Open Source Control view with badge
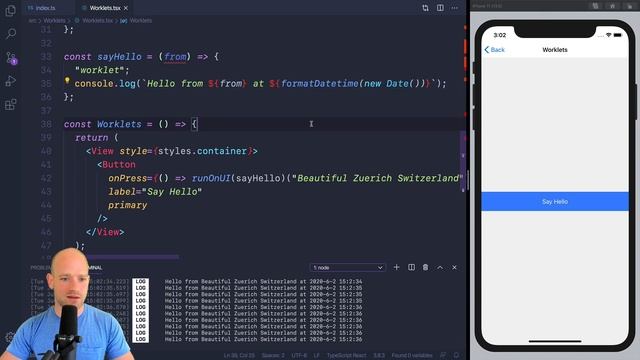 pyautogui.click(x=11, y=58)
